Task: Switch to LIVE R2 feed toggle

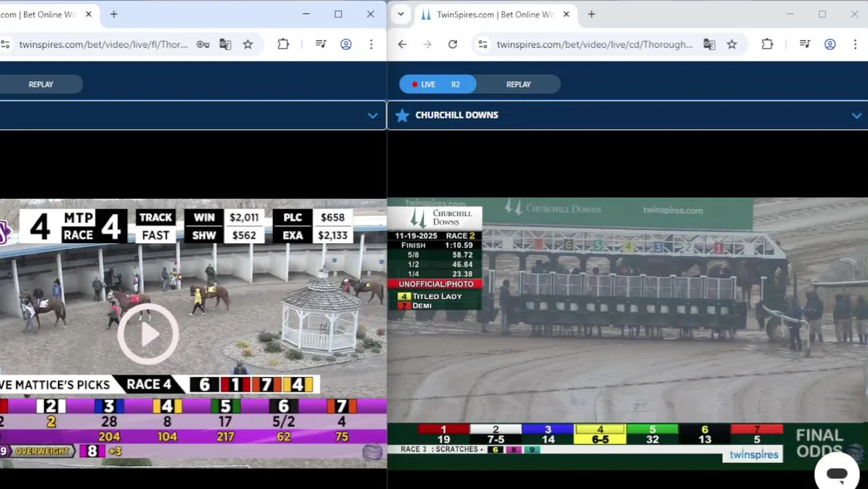Action: [x=437, y=84]
